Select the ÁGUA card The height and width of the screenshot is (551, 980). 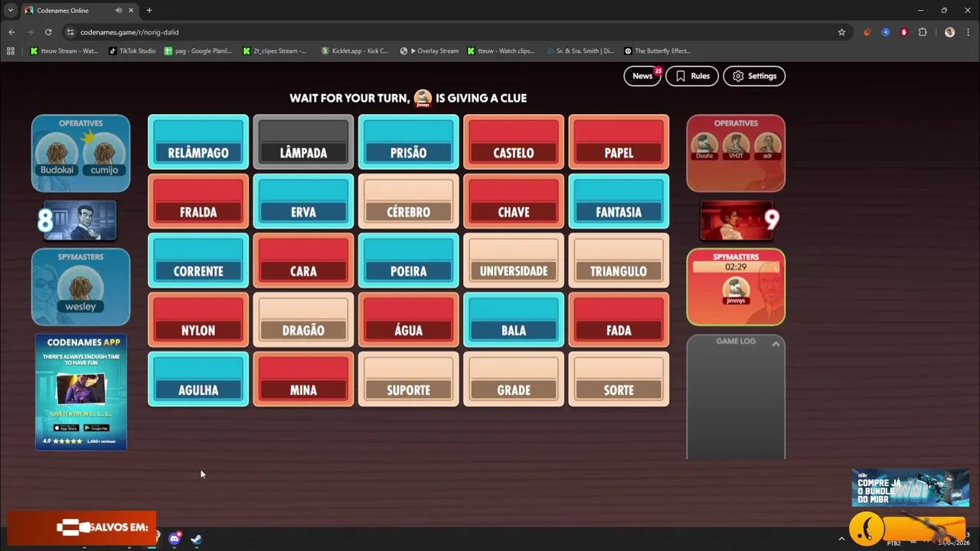click(x=409, y=320)
